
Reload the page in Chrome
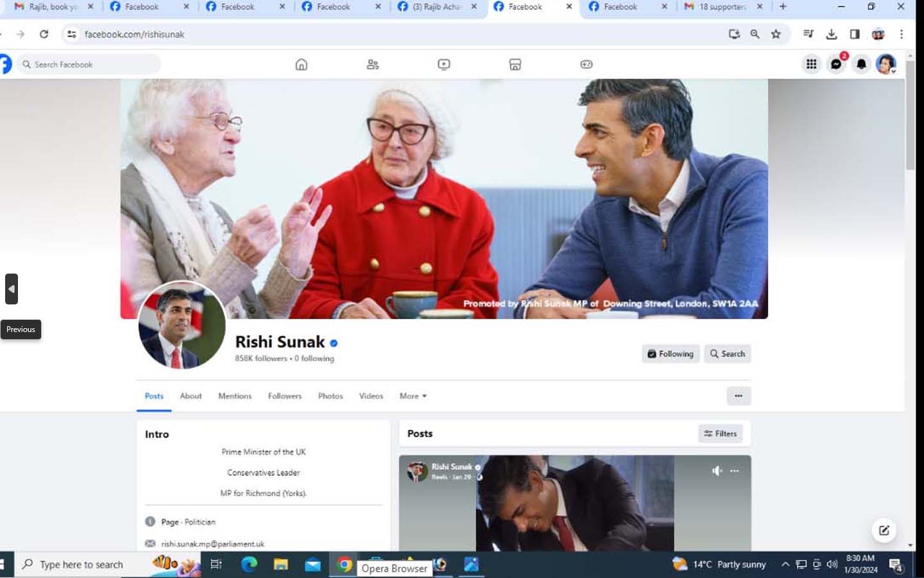pyautogui.click(x=44, y=34)
